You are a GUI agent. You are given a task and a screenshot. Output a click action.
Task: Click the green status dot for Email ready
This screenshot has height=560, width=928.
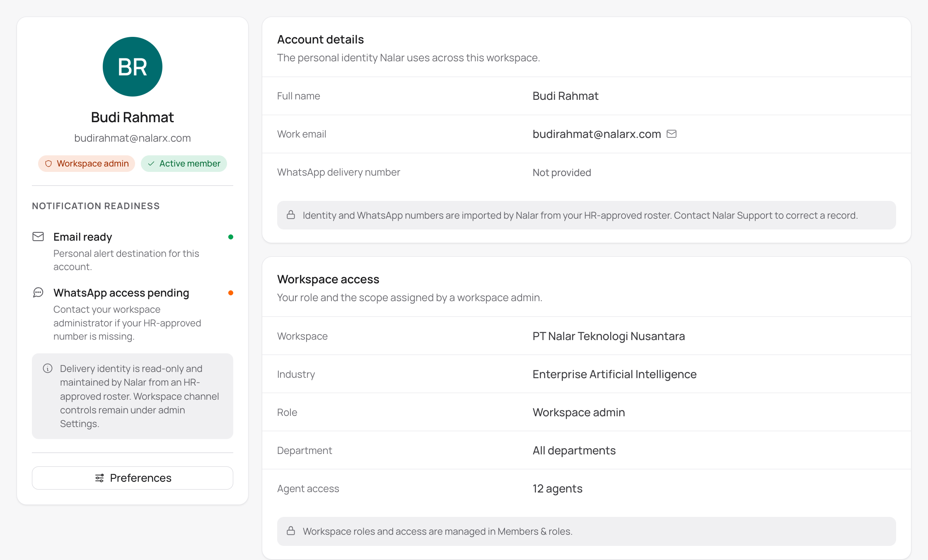coord(231,237)
